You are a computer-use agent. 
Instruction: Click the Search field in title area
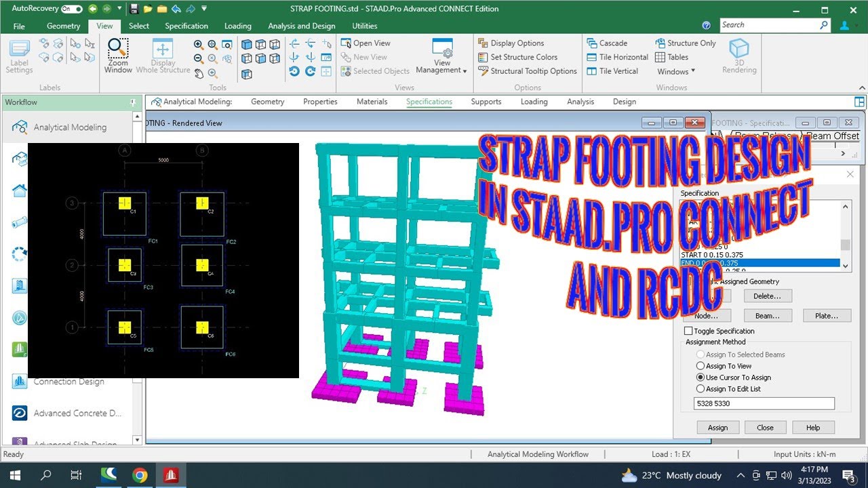click(774, 25)
